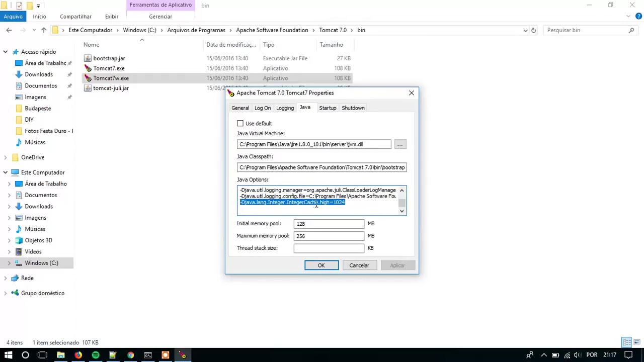Image resolution: width=644 pixels, height=362 pixels.
Task: Click the highlighted IntegerCache.high option line
Action: [292, 202]
